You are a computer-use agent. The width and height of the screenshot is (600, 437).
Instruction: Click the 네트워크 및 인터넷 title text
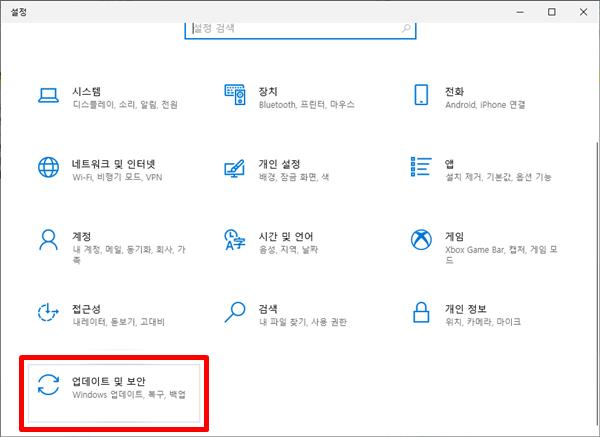113,162
